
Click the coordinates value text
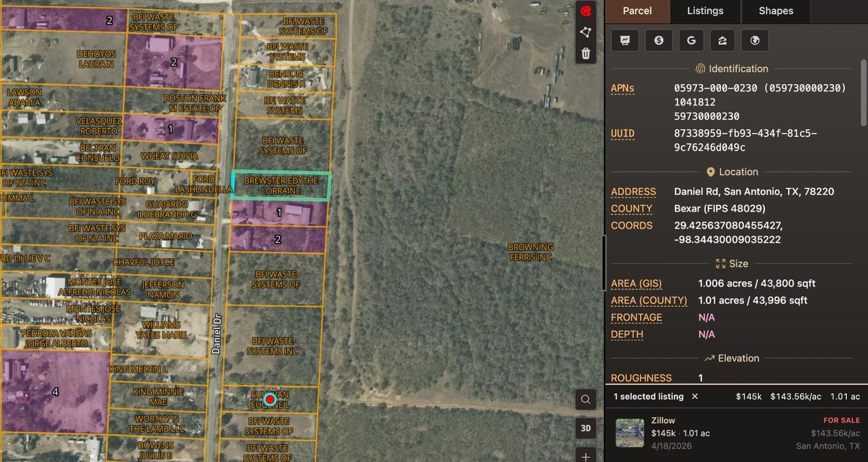coord(728,233)
